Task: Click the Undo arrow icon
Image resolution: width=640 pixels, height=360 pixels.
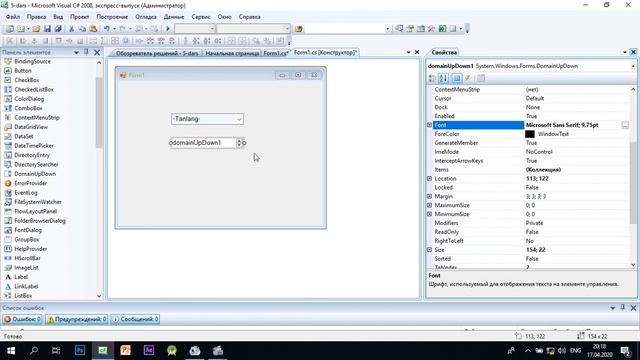Action: pos(107,29)
